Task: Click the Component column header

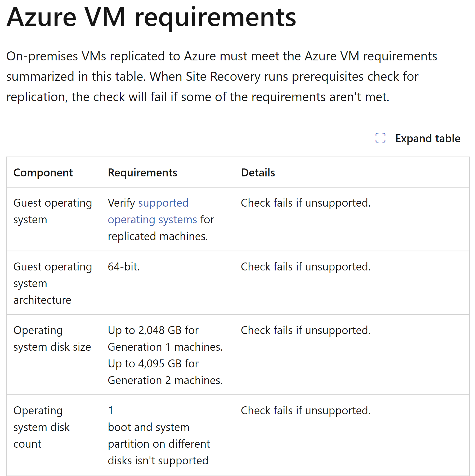Action: coord(43,173)
